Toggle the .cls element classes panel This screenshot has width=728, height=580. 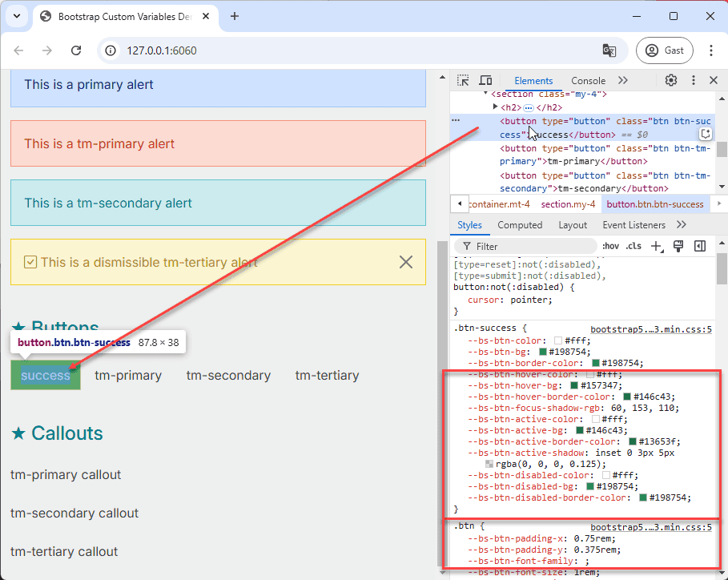(x=633, y=246)
